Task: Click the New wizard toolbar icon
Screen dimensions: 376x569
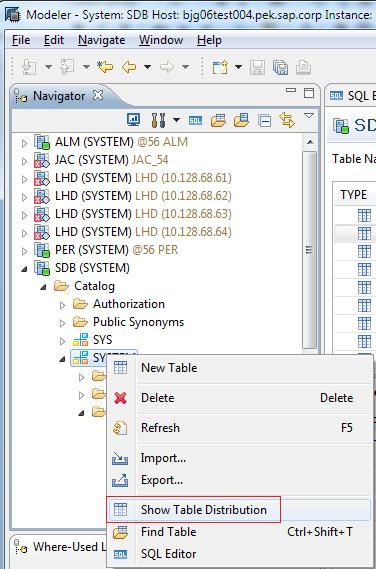Action: tap(220, 67)
